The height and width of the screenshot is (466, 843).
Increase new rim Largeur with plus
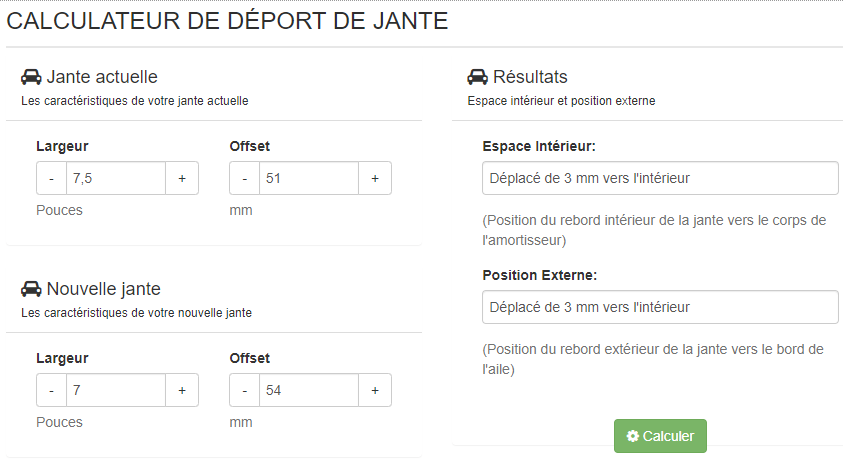pos(182,390)
